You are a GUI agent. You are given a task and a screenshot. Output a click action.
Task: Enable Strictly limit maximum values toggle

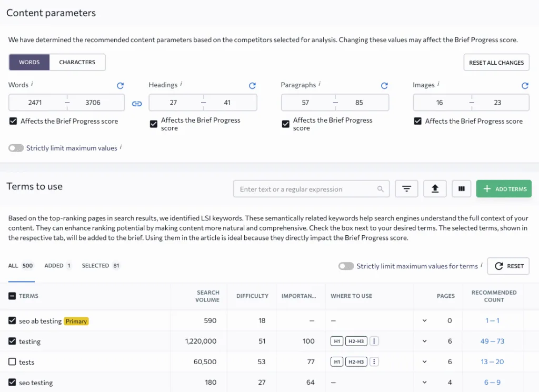point(16,148)
